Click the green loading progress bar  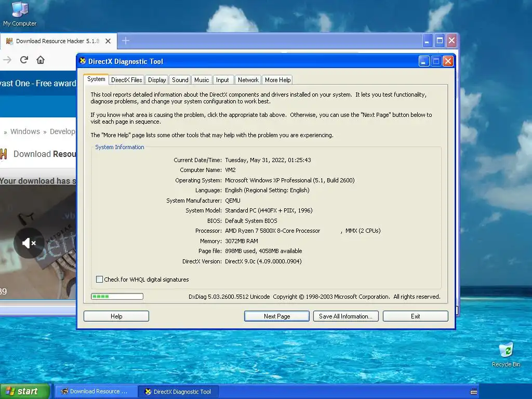pyautogui.click(x=117, y=297)
